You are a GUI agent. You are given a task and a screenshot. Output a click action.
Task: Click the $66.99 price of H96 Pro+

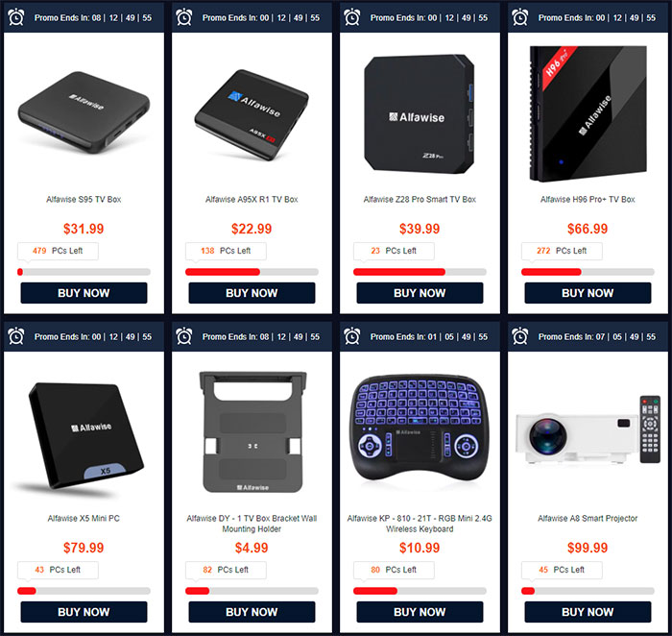point(588,229)
